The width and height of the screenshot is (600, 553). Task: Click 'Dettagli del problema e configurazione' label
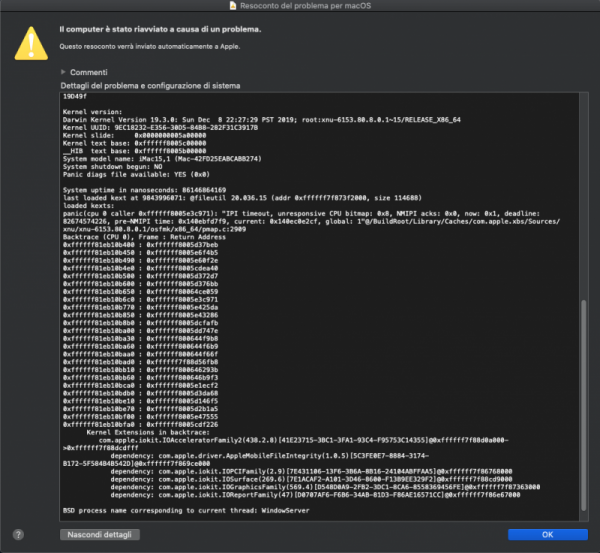(x=150, y=85)
